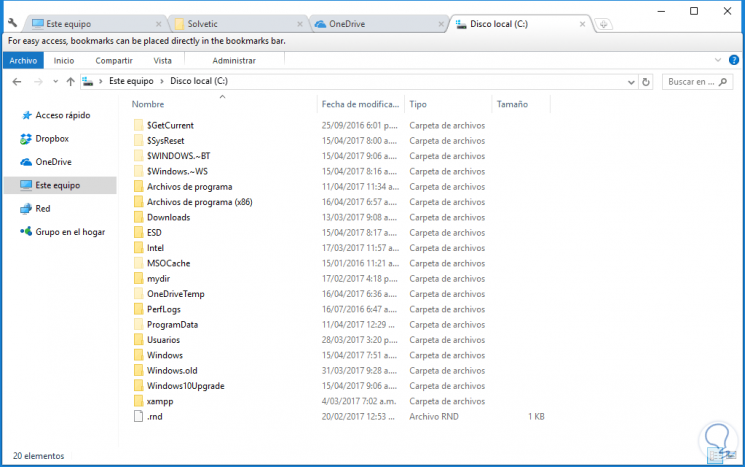The image size is (745, 467).
Task: Open the Vista ribbon tab
Action: (162, 60)
